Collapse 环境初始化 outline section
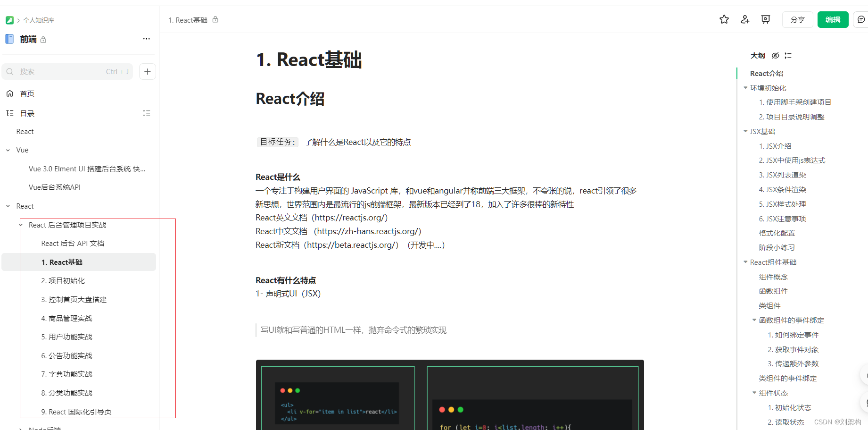Screen dimensions: 868x430 click(x=745, y=88)
